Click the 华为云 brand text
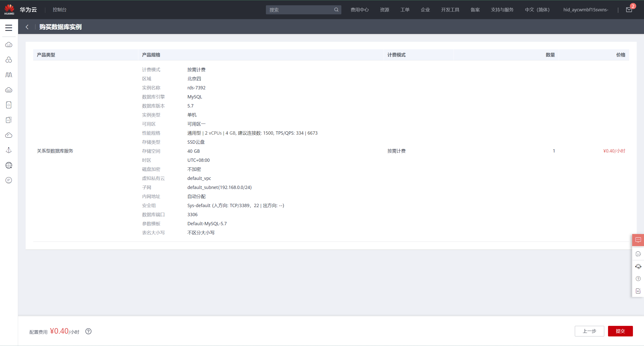 coord(28,10)
